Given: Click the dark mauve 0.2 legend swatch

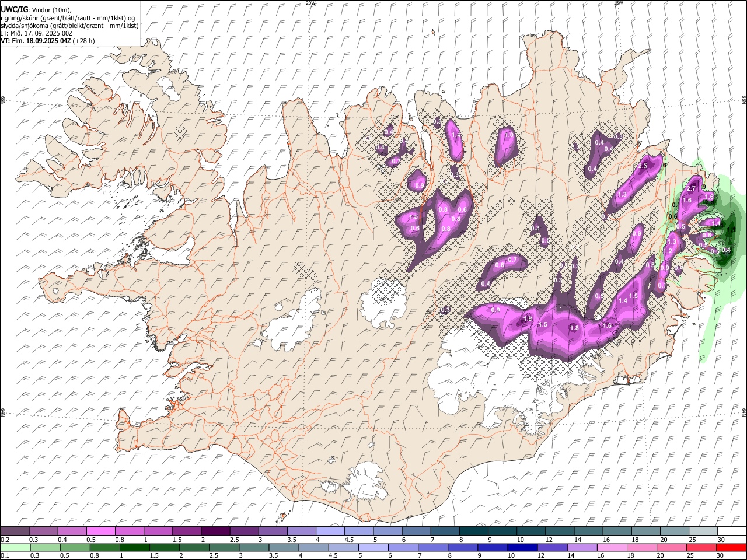Looking at the screenshot, I should 15,531.
